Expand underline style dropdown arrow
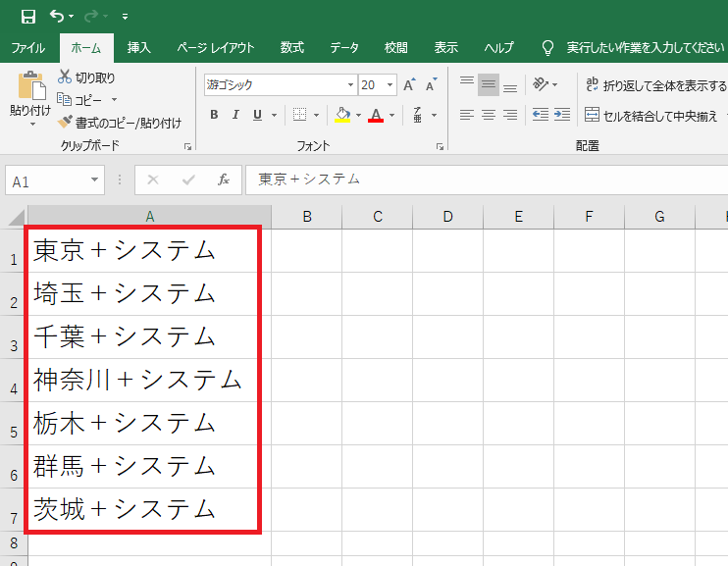This screenshot has height=566, width=728. tap(274, 115)
